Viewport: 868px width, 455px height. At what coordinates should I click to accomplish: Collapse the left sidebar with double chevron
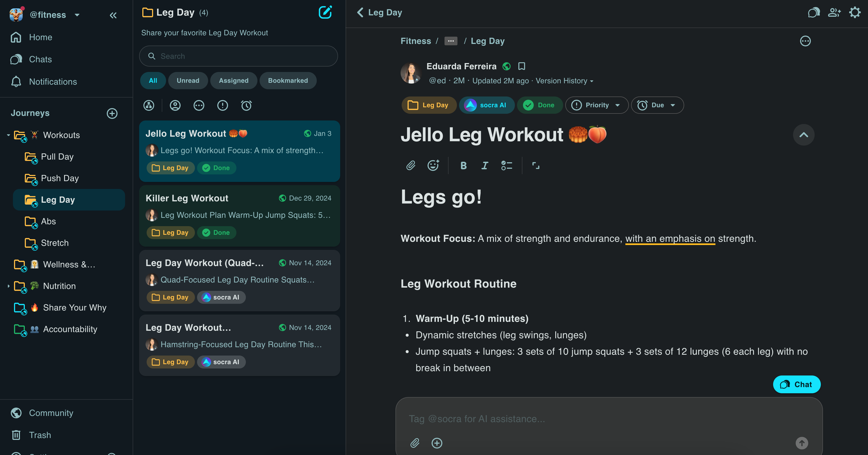113,15
